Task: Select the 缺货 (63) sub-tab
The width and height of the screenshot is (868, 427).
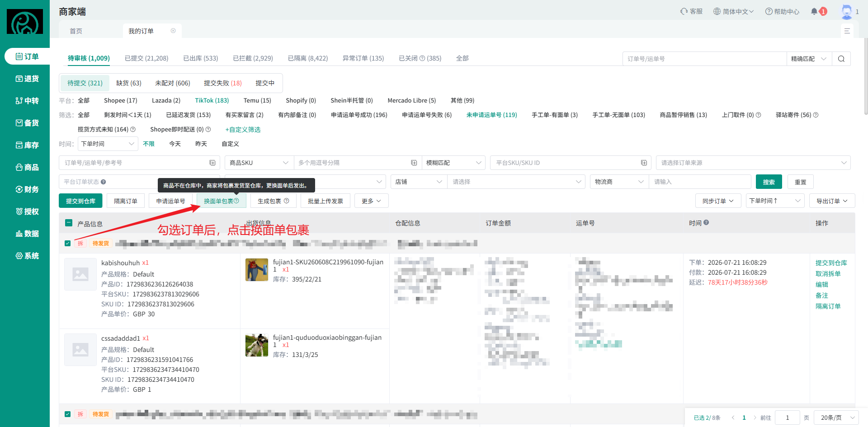Action: [129, 83]
